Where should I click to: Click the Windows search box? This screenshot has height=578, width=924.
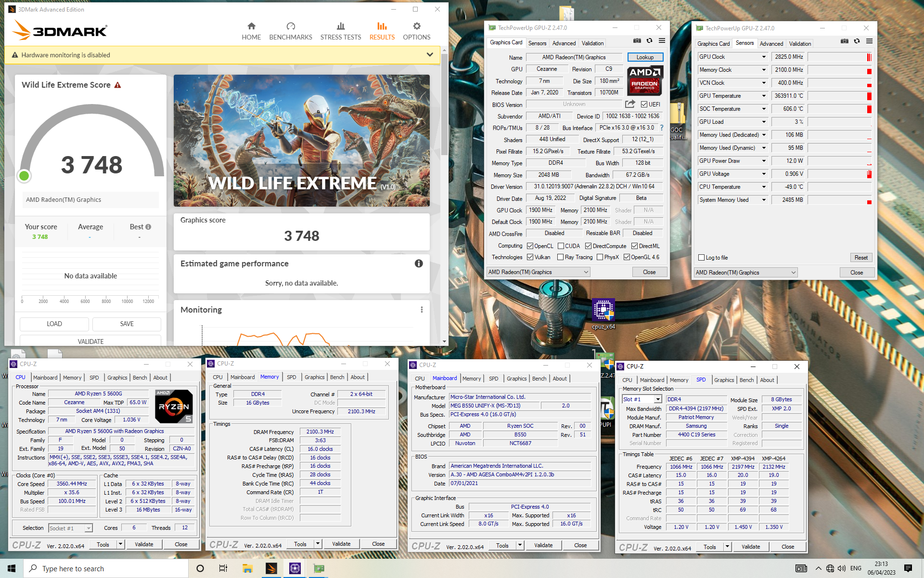[x=106, y=568]
